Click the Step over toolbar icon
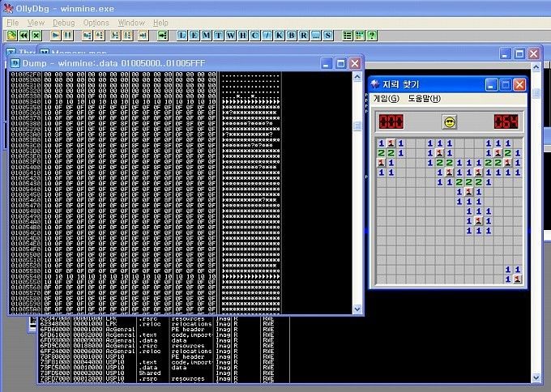This screenshot has width=551, height=392. click(x=100, y=35)
